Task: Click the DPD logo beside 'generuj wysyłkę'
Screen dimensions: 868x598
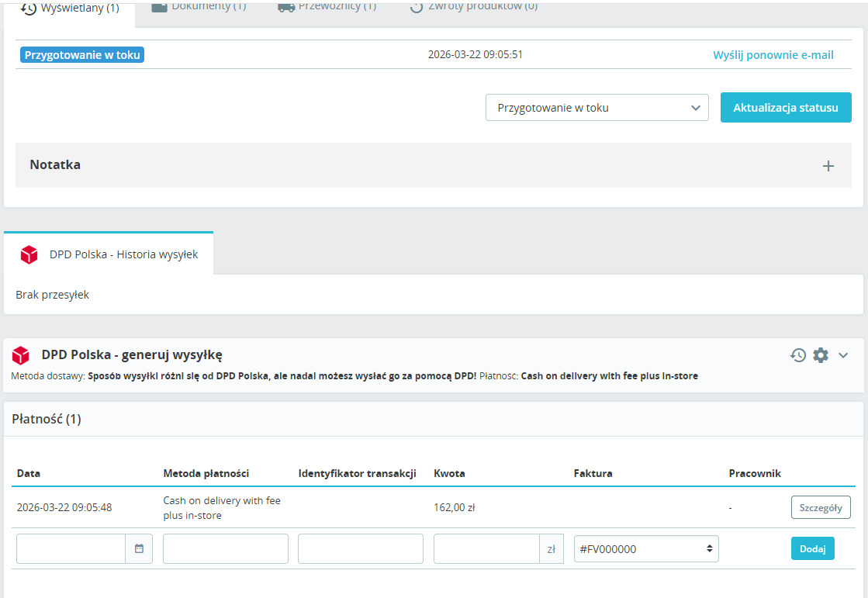Action: [x=21, y=355]
